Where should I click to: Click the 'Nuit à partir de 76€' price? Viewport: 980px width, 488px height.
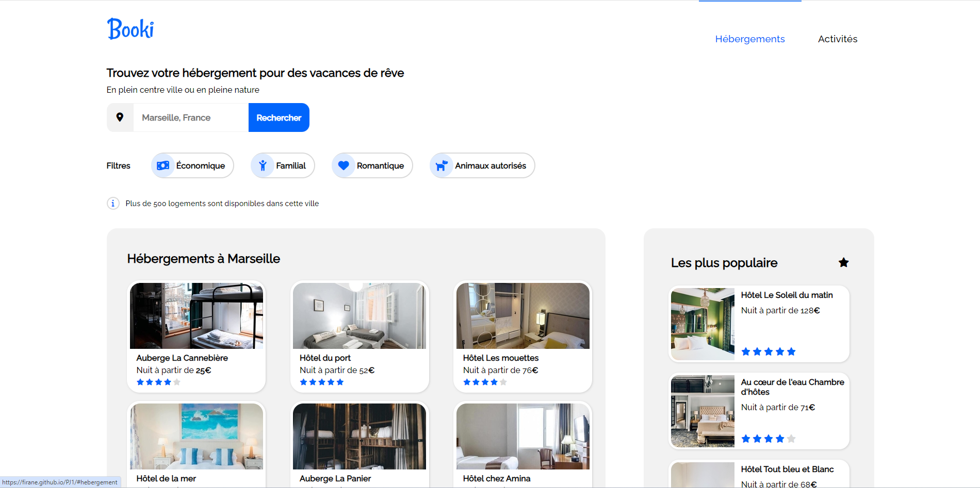coord(501,370)
